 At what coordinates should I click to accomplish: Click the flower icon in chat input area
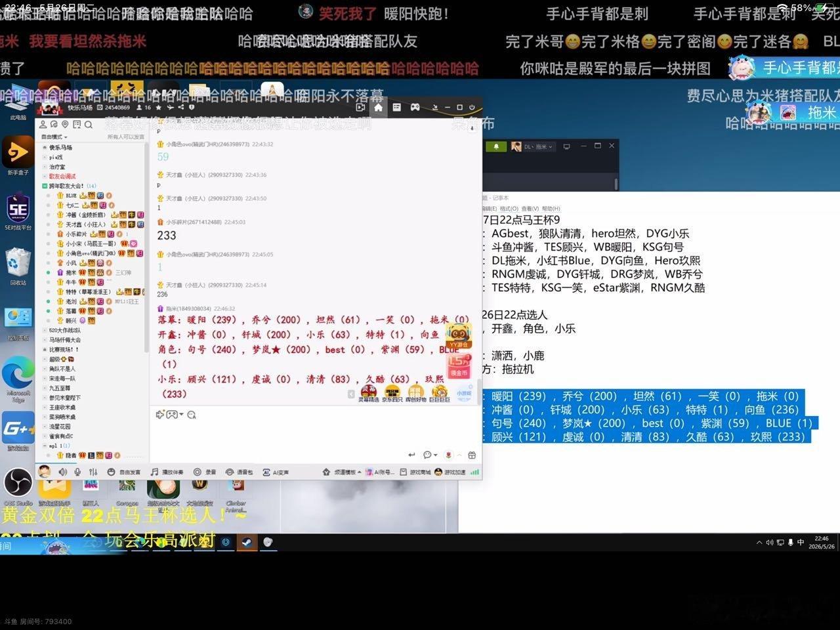448,455
